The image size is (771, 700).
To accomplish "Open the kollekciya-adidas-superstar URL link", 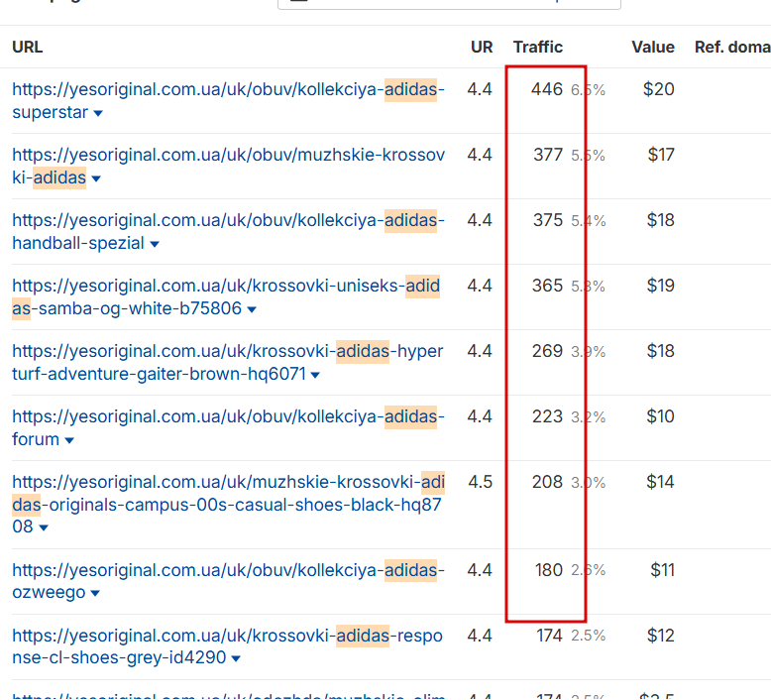I will click(228, 100).
